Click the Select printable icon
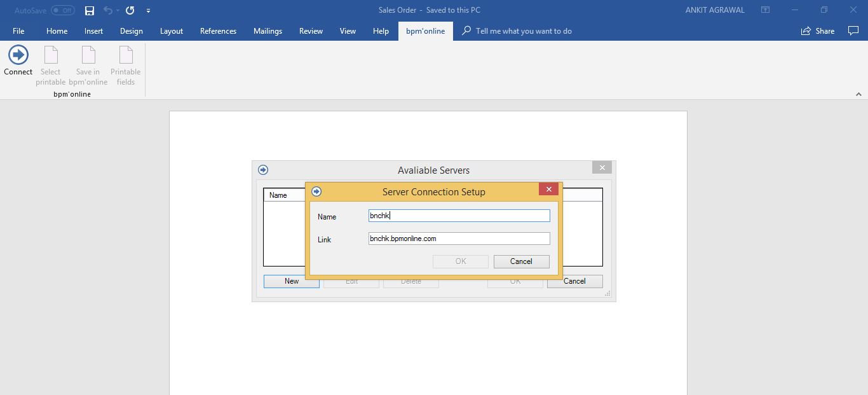This screenshot has width=868, height=395. [x=50, y=67]
